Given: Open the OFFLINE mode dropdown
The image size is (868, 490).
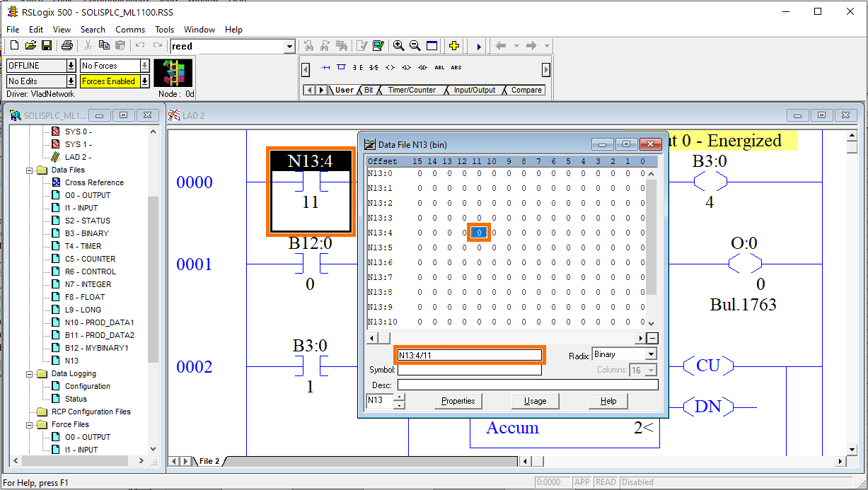Looking at the screenshot, I should click(x=71, y=66).
